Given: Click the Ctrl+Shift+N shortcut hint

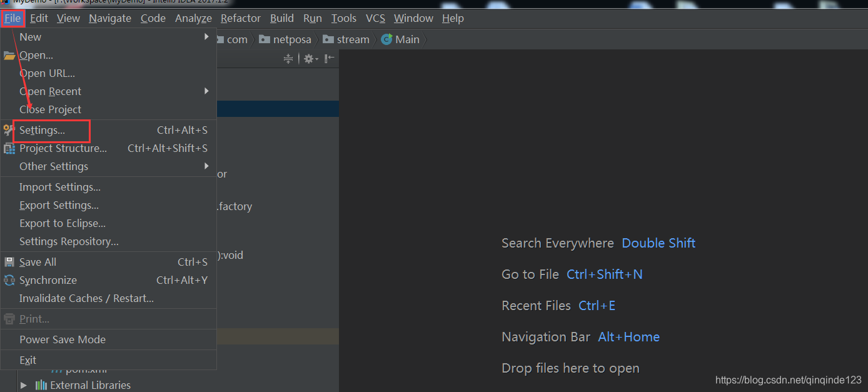Looking at the screenshot, I should (x=605, y=274).
